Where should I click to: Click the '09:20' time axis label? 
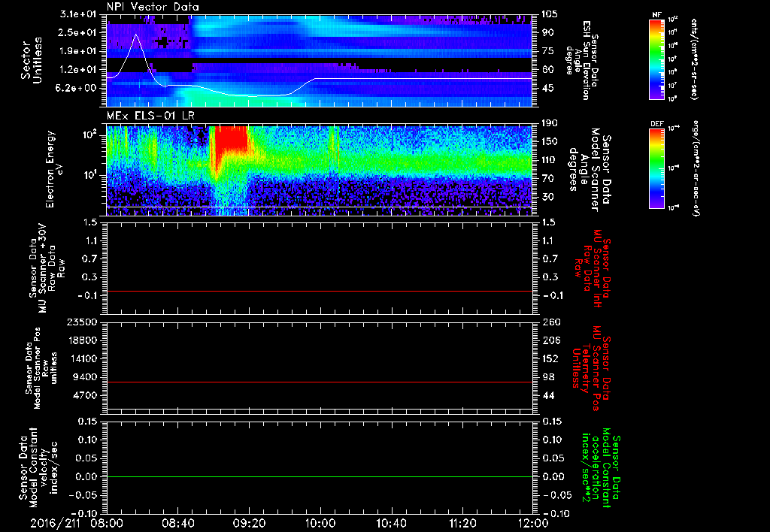click(249, 523)
